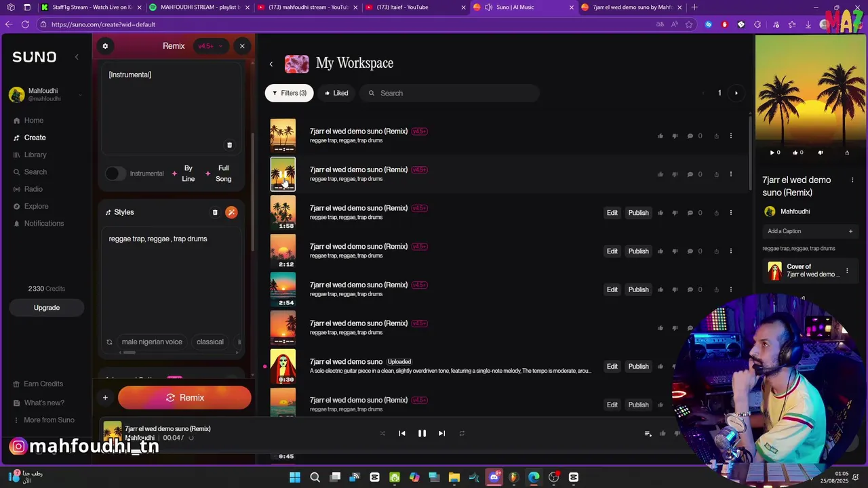The height and width of the screenshot is (488, 868).
Task: Pause the current song
Action: tap(422, 433)
